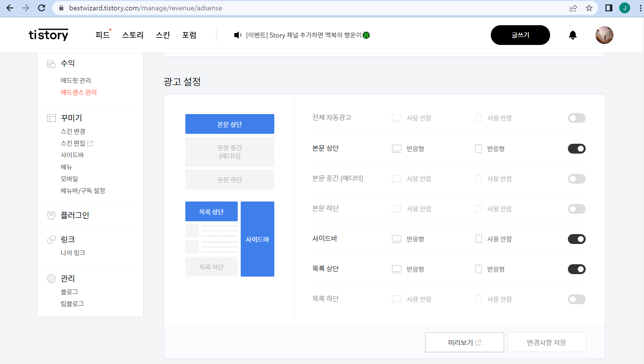The height and width of the screenshot is (364, 644).
Task: Open notifications via the bell icon
Action: click(x=572, y=35)
